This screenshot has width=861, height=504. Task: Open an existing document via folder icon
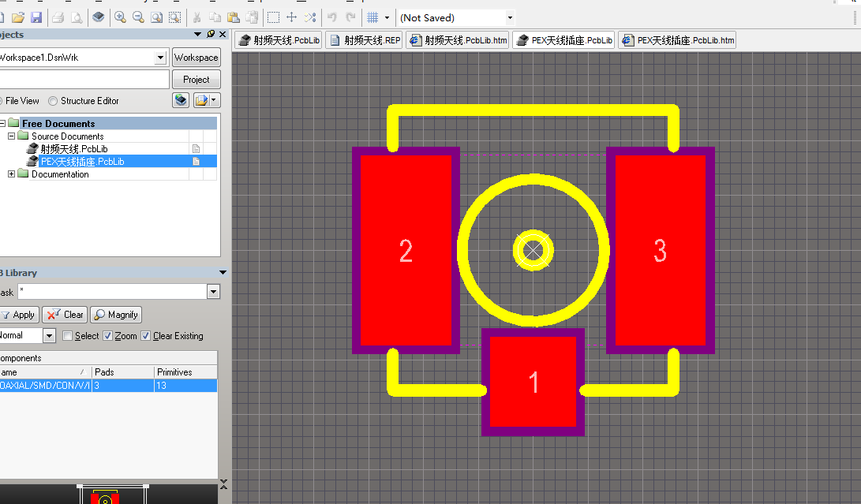click(18, 17)
